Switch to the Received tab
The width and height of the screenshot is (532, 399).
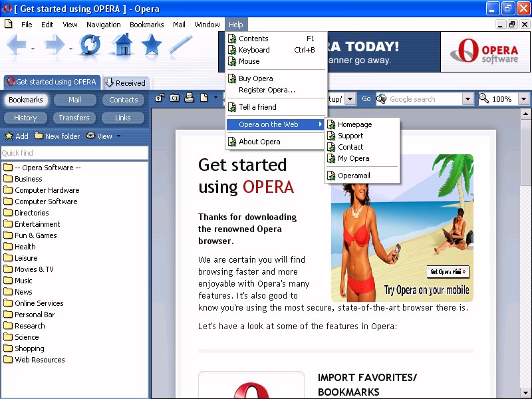coord(126,83)
